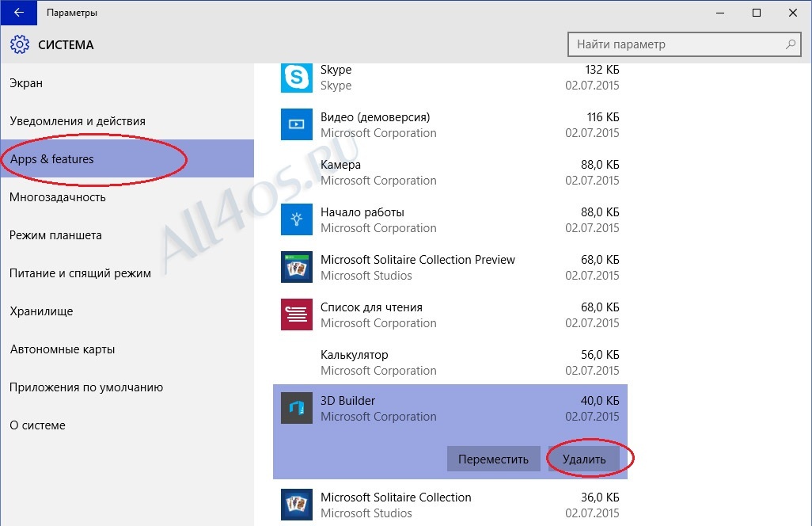812x526 pixels.
Task: Click the Видео (демоверсия) name text
Action: (375, 117)
